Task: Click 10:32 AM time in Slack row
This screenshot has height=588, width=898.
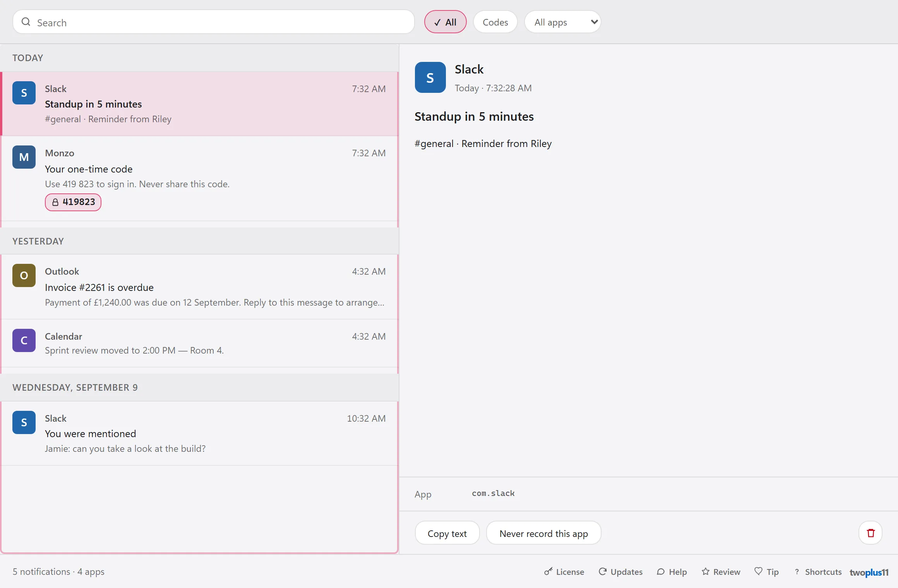Action: point(366,419)
